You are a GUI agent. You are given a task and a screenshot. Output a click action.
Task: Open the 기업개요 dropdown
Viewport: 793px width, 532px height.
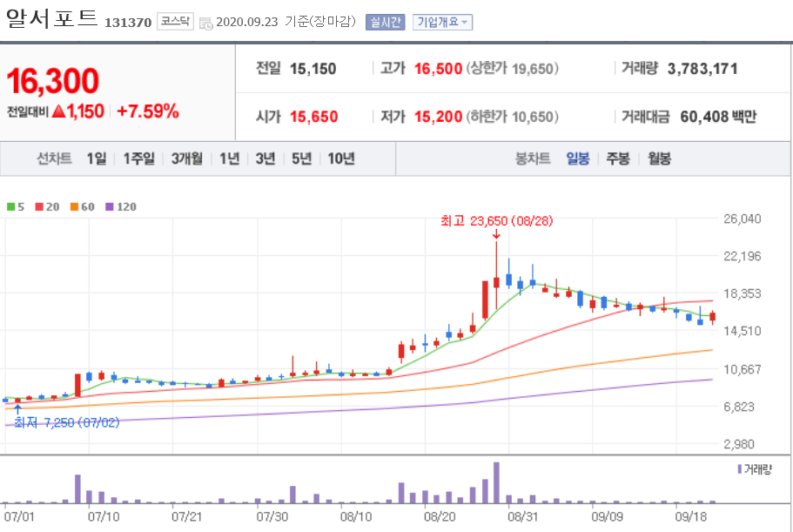point(442,23)
